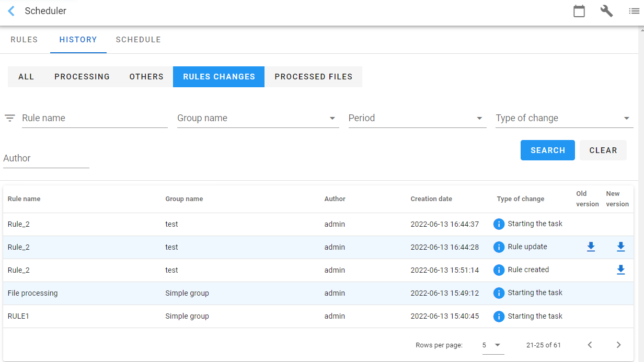This screenshot has width=644, height=362.
Task: Download new version of Rule update row
Action: pos(620,247)
